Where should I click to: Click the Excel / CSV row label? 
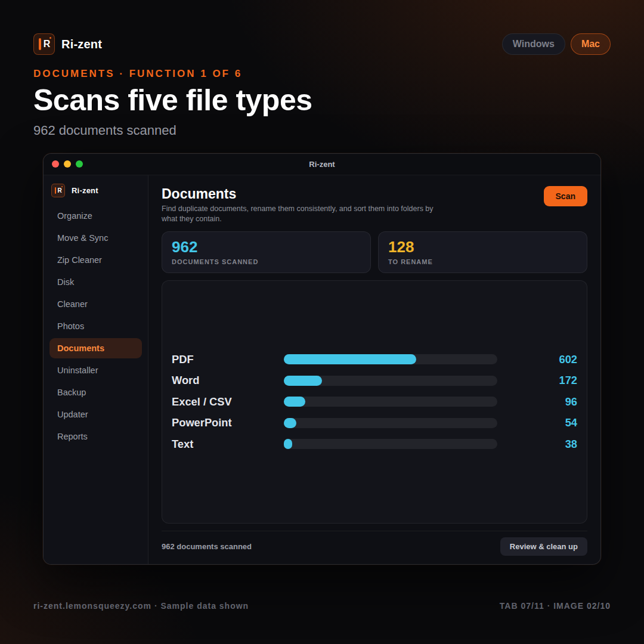click(x=202, y=402)
